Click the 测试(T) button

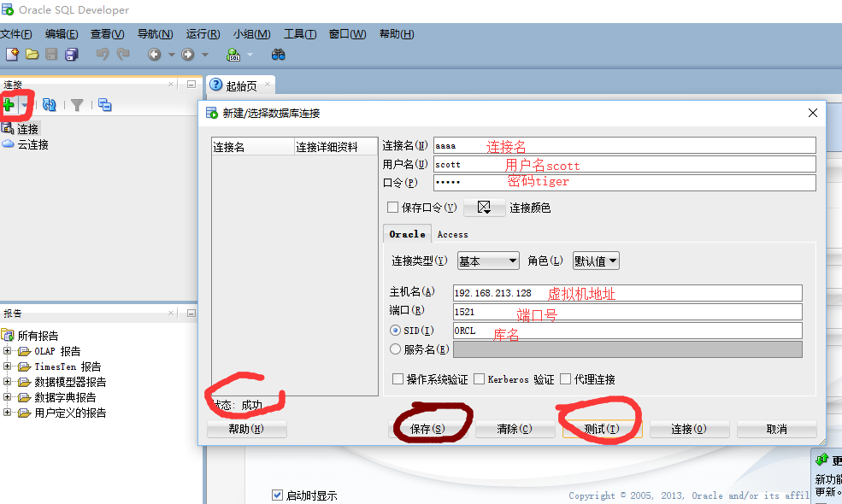(x=602, y=429)
